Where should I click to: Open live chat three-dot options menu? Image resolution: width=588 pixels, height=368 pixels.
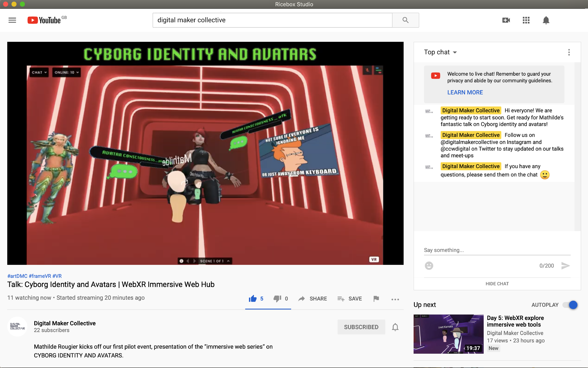(569, 52)
